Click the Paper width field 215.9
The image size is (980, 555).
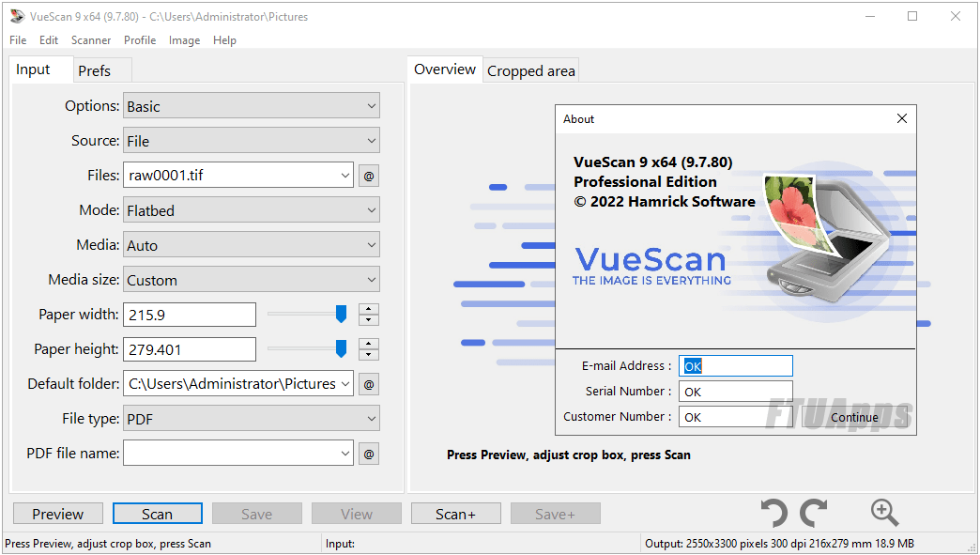(x=190, y=315)
